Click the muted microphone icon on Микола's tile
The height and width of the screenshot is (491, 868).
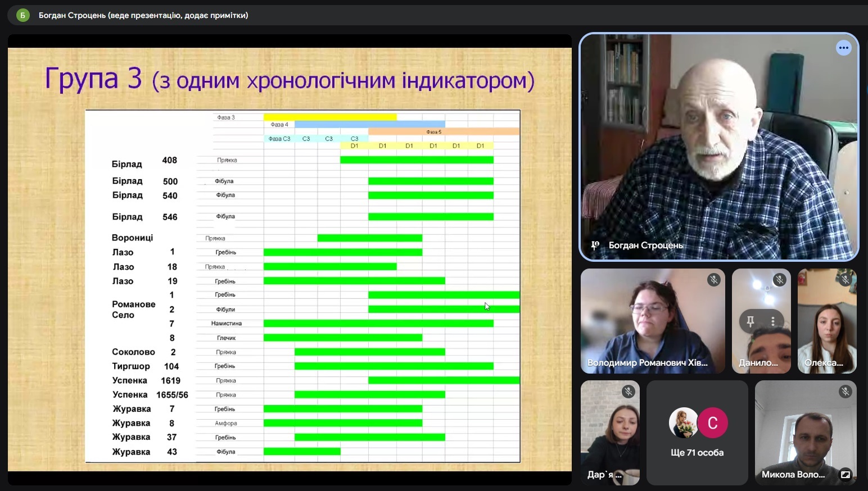(845, 391)
